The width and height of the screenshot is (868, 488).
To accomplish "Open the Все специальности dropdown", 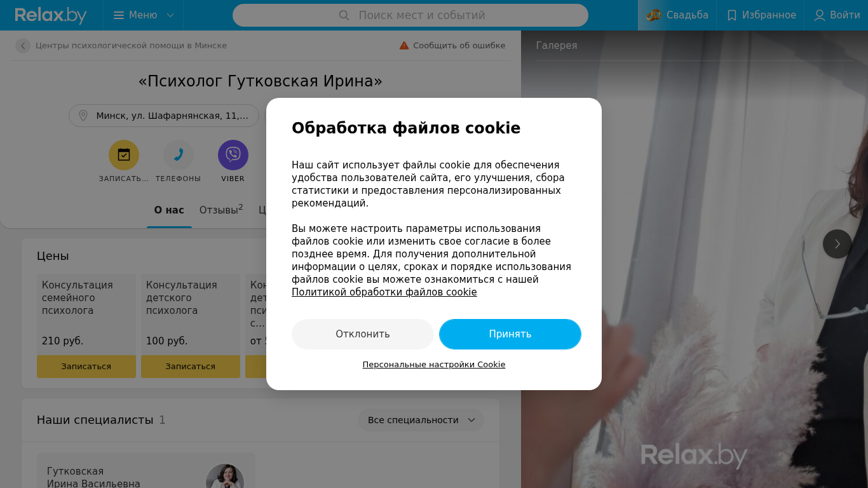I will [421, 420].
